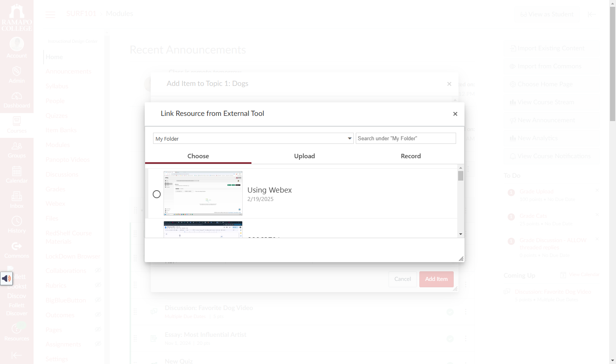Screen dimensions: 616x364
Task: Click Import from Commons button
Action: tap(551, 66)
